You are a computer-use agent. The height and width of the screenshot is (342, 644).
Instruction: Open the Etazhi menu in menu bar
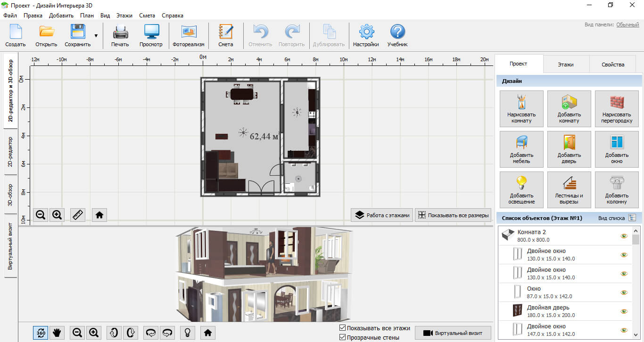pyautogui.click(x=124, y=16)
